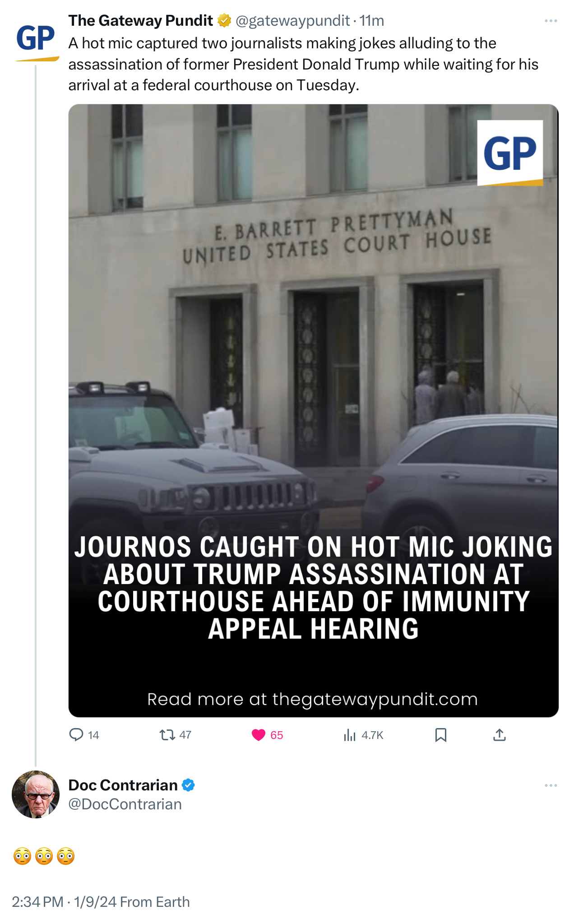The height and width of the screenshot is (924, 574).
Task: Open the 11m post timestamp
Action: click(372, 21)
